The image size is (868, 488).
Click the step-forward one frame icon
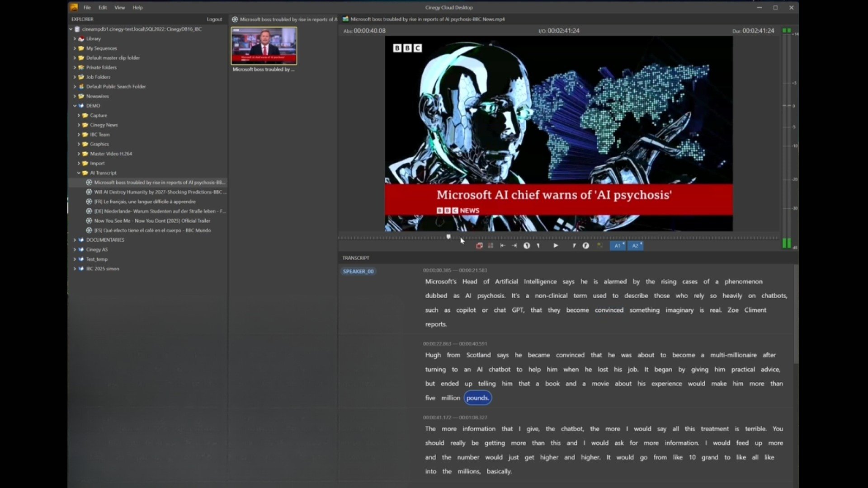pyautogui.click(x=574, y=246)
